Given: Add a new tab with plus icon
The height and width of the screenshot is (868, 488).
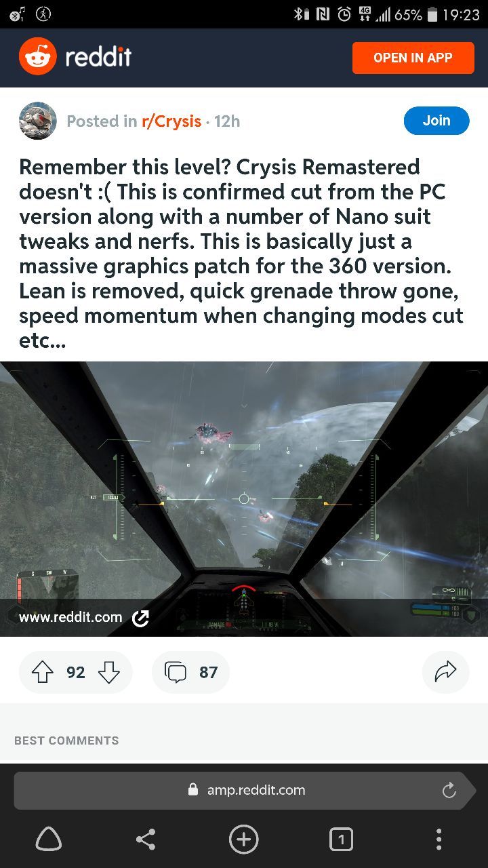Looking at the screenshot, I should (x=244, y=840).
